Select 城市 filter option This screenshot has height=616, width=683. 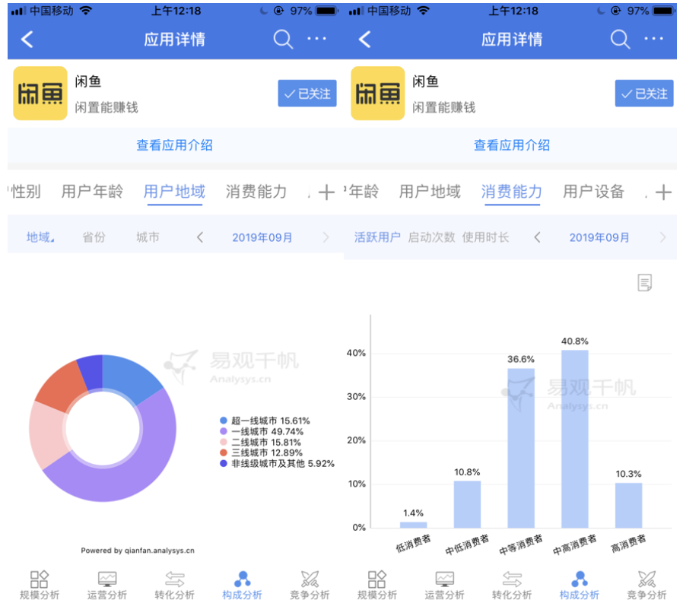coord(148,237)
